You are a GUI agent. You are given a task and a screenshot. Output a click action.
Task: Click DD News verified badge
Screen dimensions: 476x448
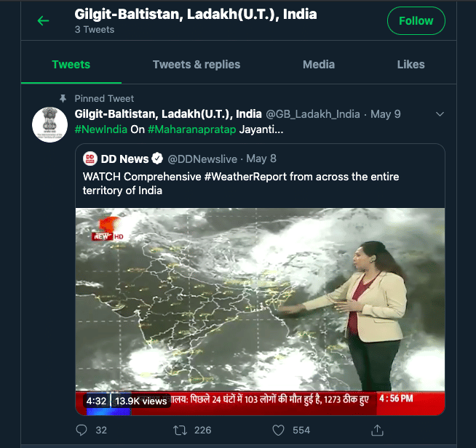pos(156,159)
